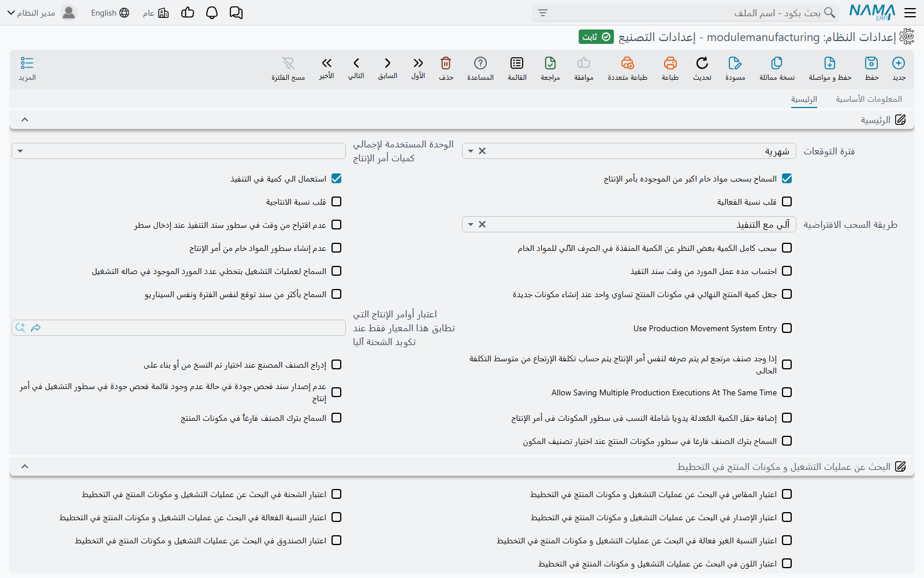Viewport: 924px width, 578px height.
Task: Open the فترة التوقعات dropdown arrow
Action: [x=471, y=151]
